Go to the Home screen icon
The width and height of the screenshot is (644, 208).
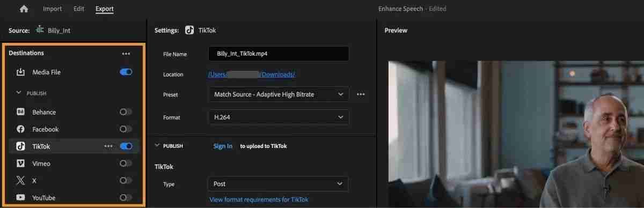pyautogui.click(x=24, y=9)
